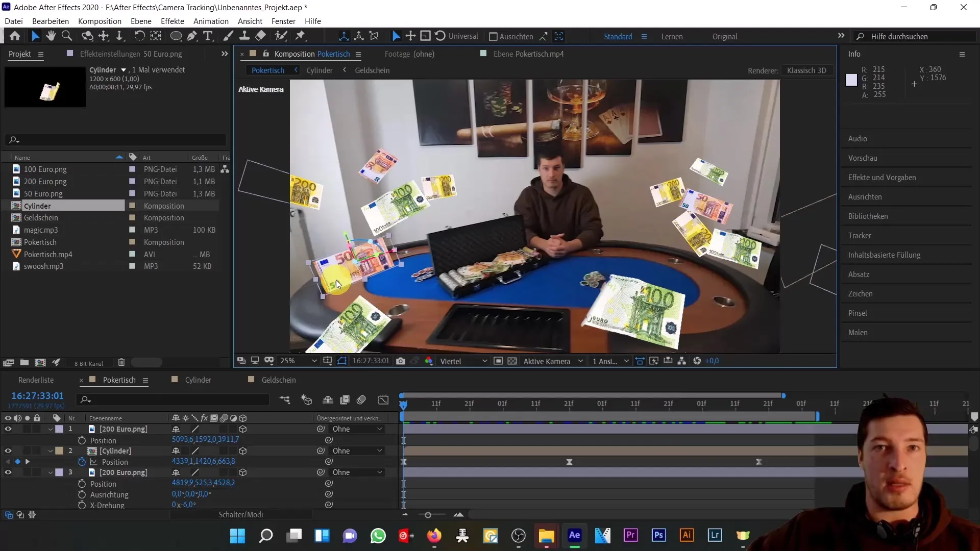The image size is (980, 551).
Task: Toggle visibility of Cylinder layer
Action: point(8,451)
